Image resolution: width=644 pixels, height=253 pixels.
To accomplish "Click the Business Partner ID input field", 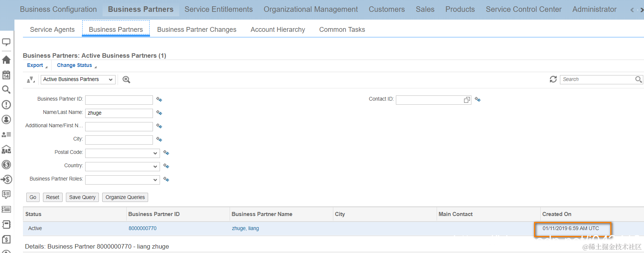I will (x=119, y=100).
